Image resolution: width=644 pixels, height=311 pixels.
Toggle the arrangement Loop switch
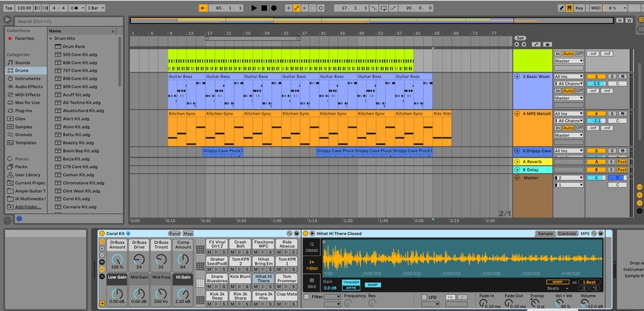point(384,8)
